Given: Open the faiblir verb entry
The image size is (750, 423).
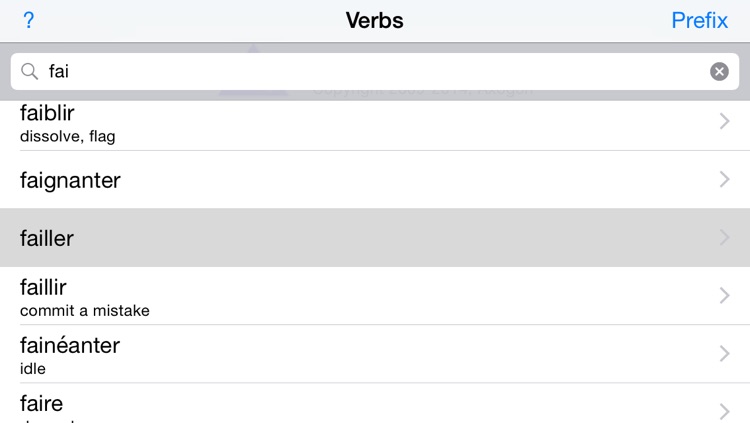Looking at the screenshot, I should (x=375, y=125).
